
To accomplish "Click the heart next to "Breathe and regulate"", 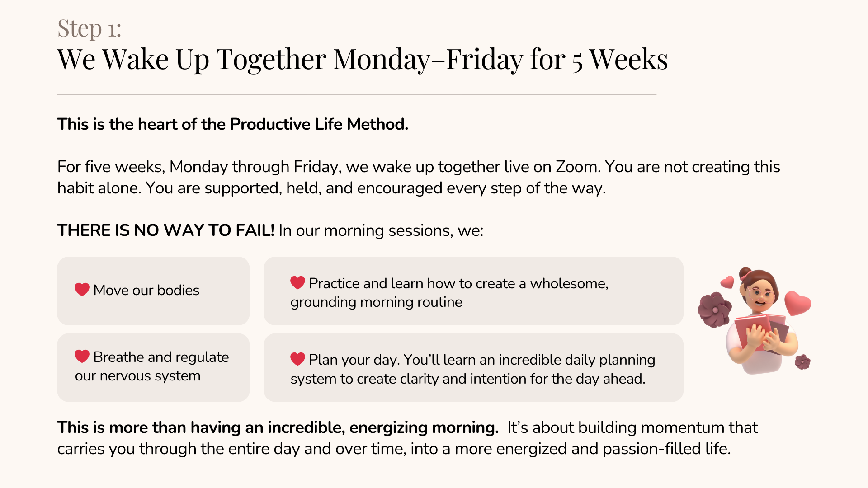I will 82,356.
